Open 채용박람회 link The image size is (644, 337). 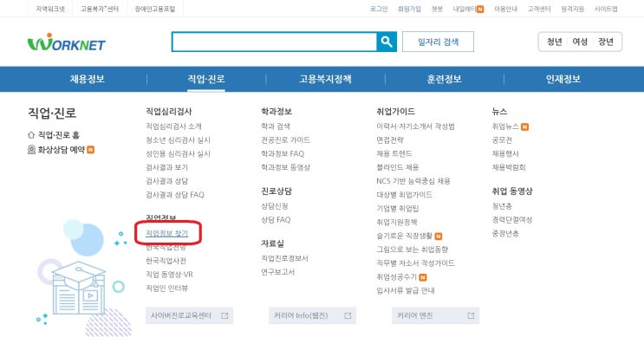tap(509, 167)
